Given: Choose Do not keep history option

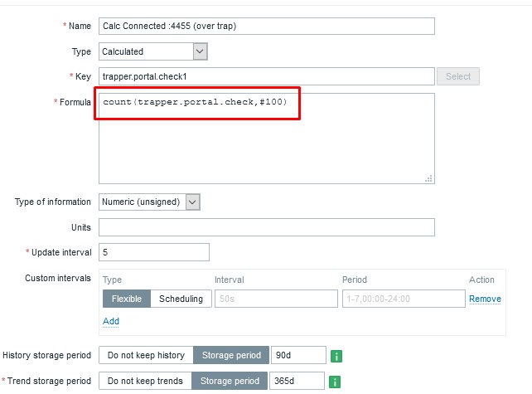Looking at the screenshot, I should pos(146,355).
